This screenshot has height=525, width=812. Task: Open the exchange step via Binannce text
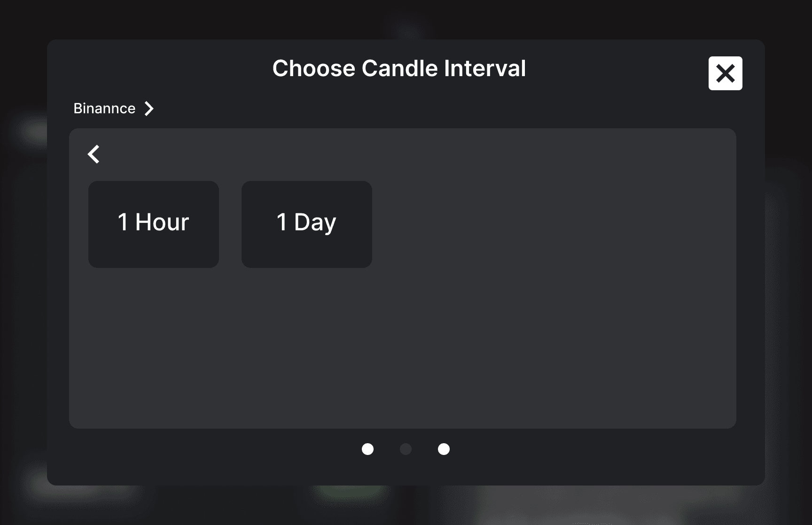104,109
